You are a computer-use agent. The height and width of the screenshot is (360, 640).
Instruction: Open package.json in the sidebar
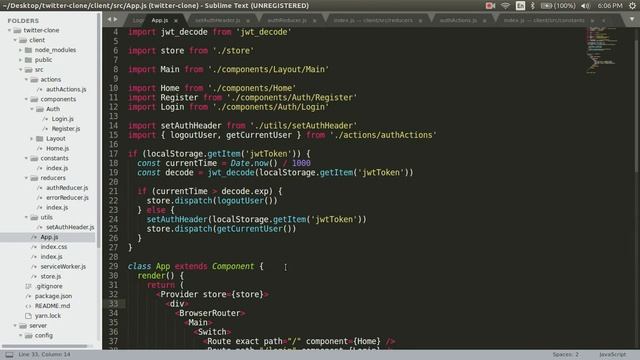pyautogui.click(x=53, y=296)
